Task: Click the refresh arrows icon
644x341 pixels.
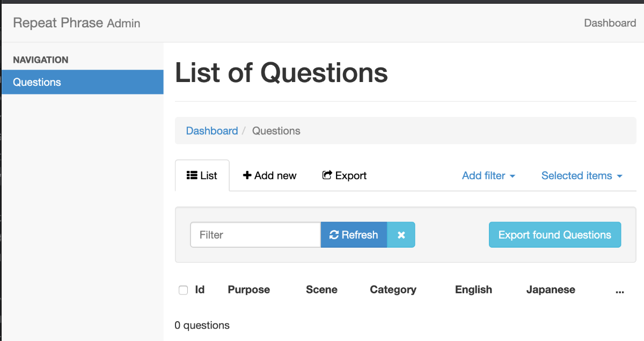Action: tap(334, 235)
